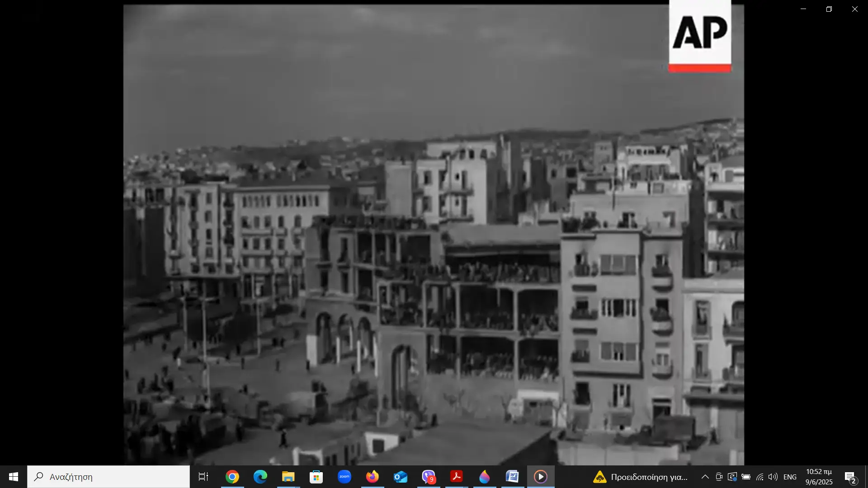Image resolution: width=868 pixels, height=488 pixels.
Task: Click the video playback area
Action: pos(433,235)
